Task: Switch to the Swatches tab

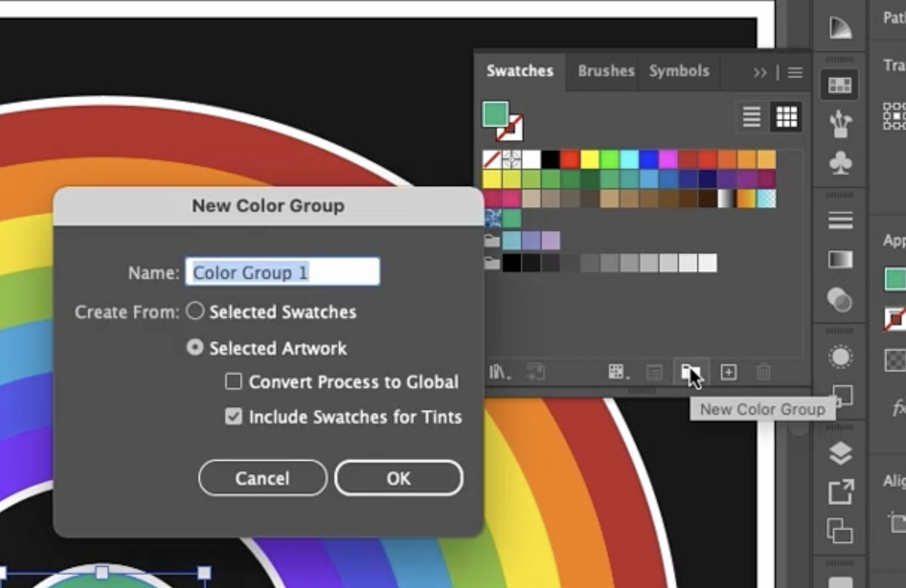Action: 520,71
